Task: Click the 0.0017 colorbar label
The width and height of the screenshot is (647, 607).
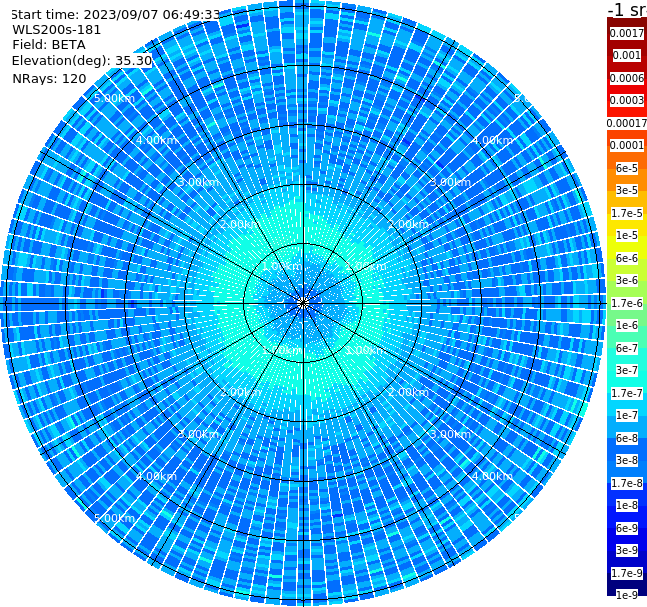Action: [627, 33]
